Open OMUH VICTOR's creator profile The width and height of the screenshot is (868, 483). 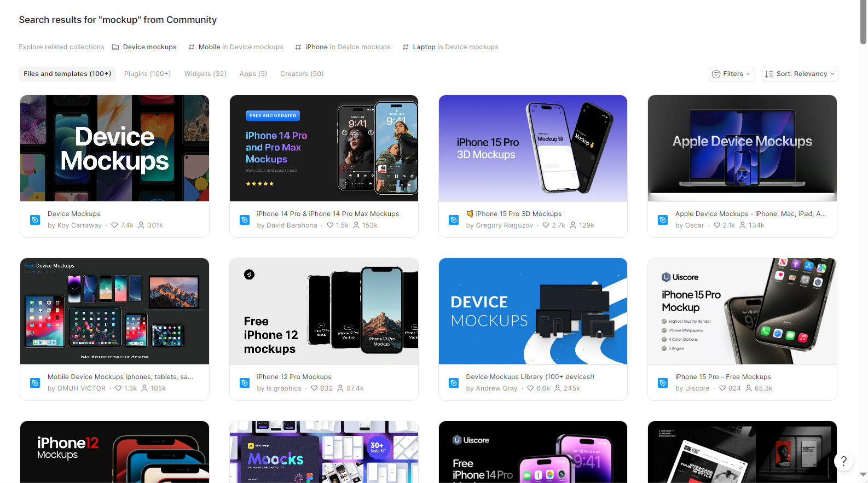tap(82, 388)
